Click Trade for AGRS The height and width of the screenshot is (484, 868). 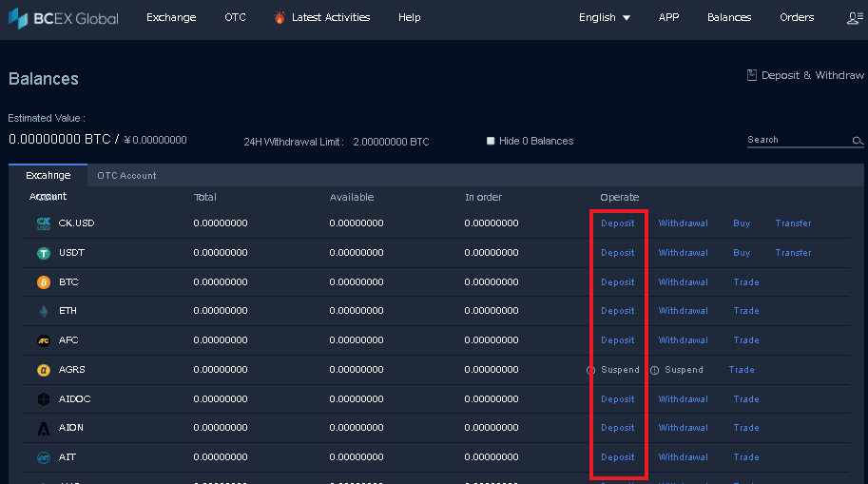tap(742, 369)
